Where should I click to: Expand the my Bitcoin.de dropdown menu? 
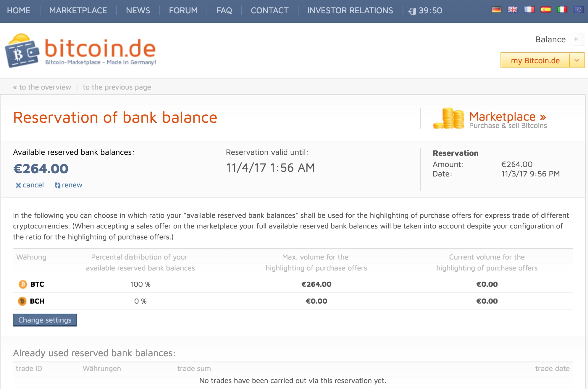point(576,61)
